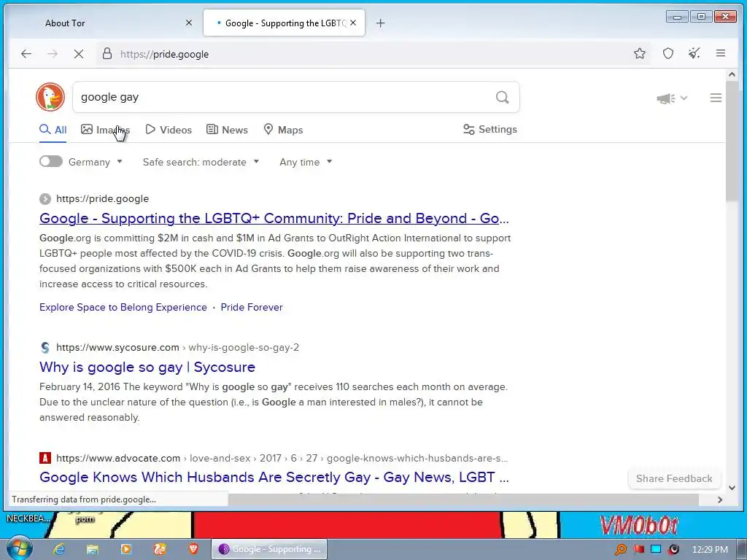
Task: Click the magnifier search icon in search box
Action: [x=502, y=97]
